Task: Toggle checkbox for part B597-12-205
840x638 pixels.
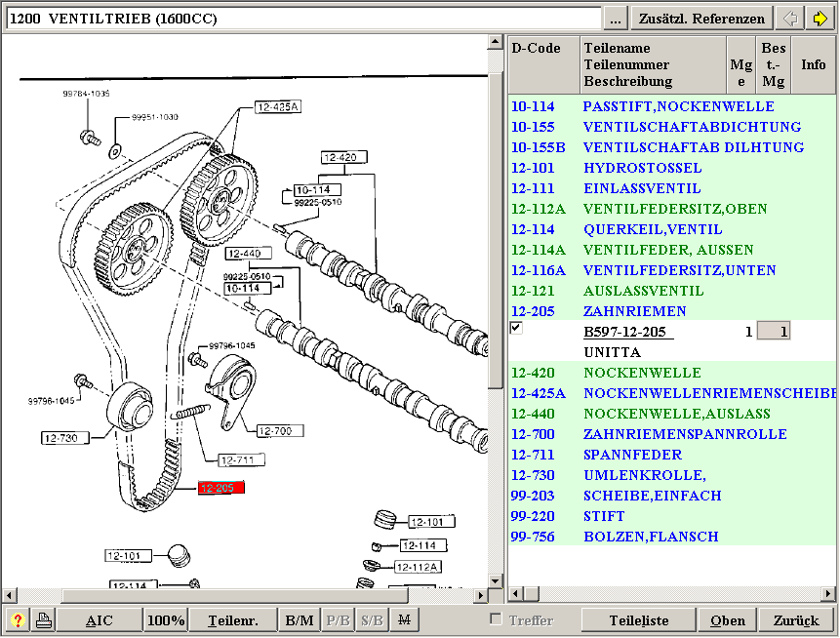Action: (x=516, y=329)
